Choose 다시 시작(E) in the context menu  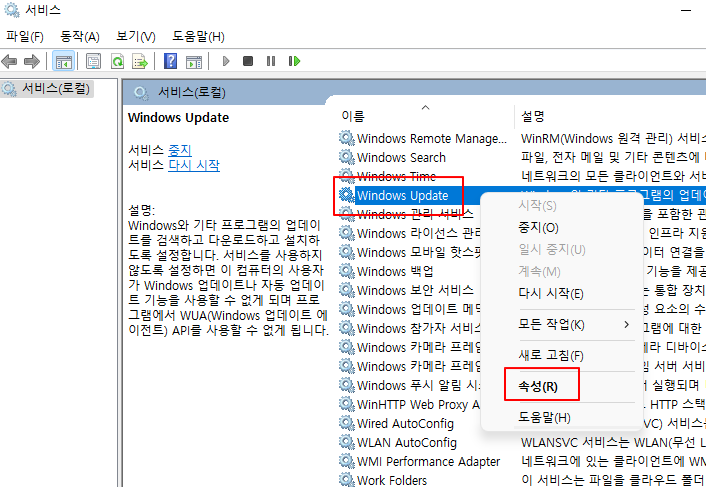coord(551,294)
